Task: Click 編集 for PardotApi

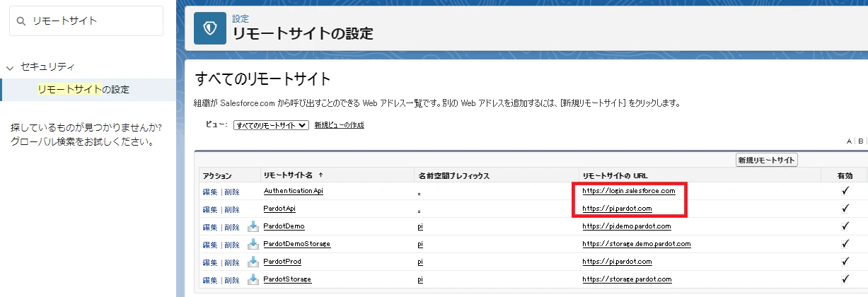Action: pos(209,209)
